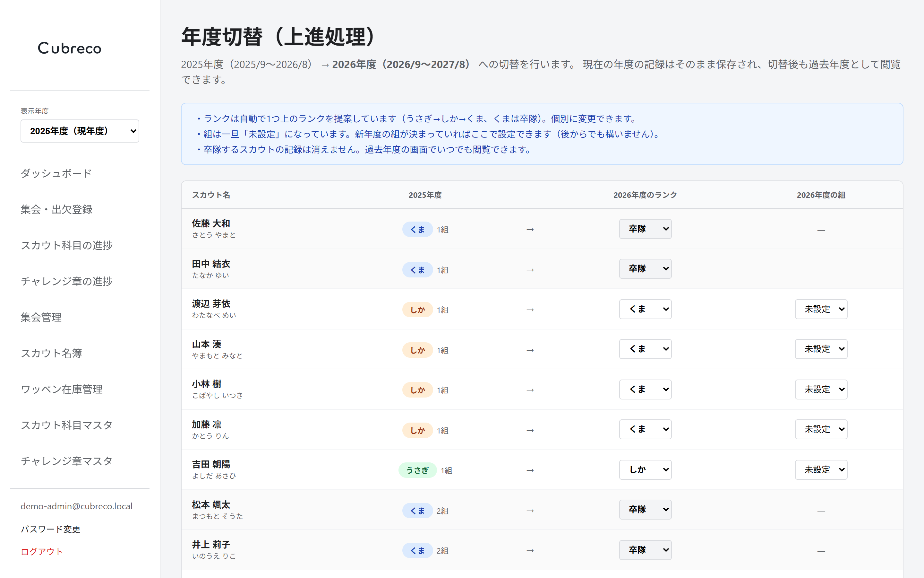Open rank dropdown for 田中 結衣
Screen dimensions: 924x578
pyautogui.click(x=645, y=269)
